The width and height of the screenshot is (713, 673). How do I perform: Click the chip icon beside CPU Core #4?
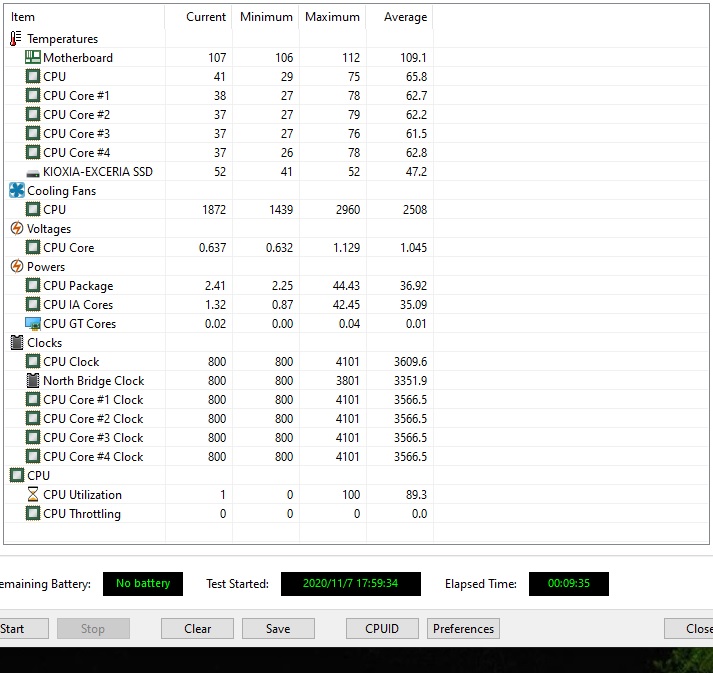tap(33, 152)
